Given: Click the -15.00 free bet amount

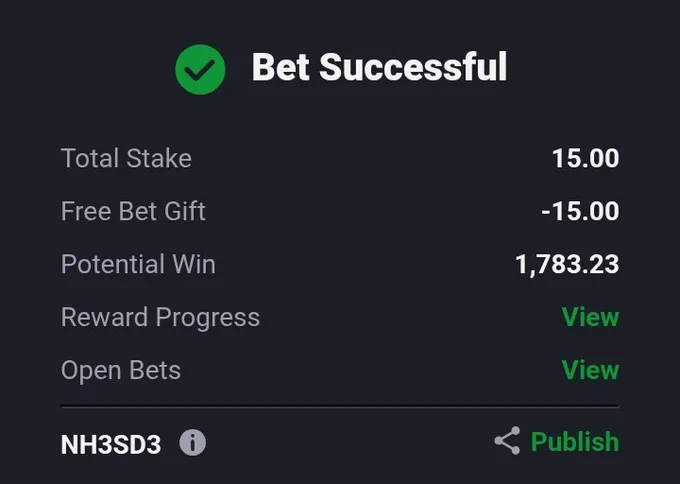Looking at the screenshot, I should tap(580, 211).
